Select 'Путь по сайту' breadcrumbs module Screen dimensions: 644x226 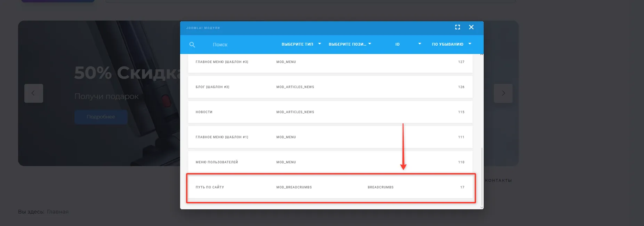330,187
